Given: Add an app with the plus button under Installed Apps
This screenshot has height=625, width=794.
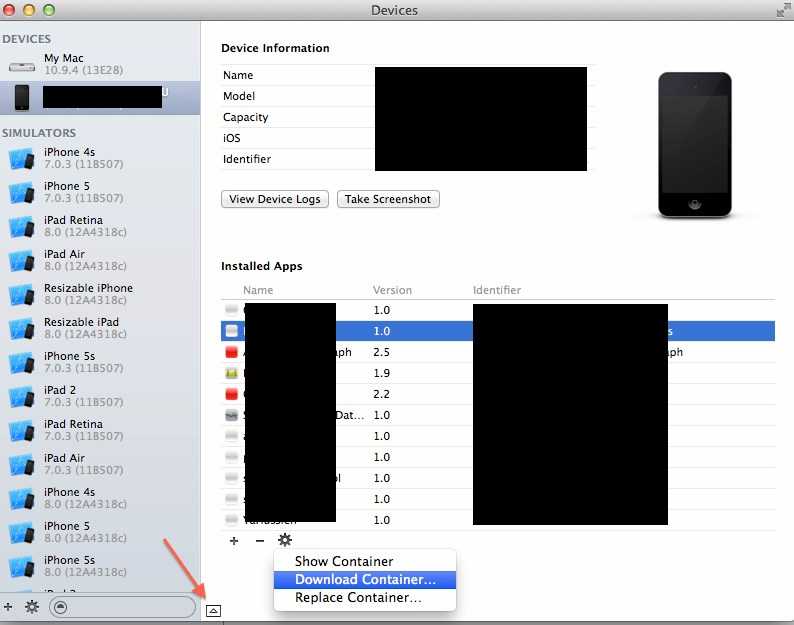Looking at the screenshot, I should (x=234, y=540).
